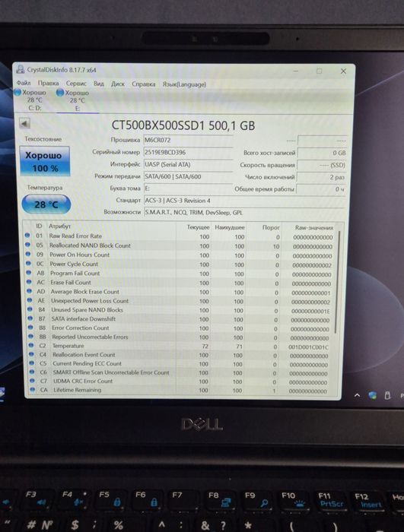Click the Windows Security shield tray icon
This screenshot has width=404, height=532.
click(373, 395)
